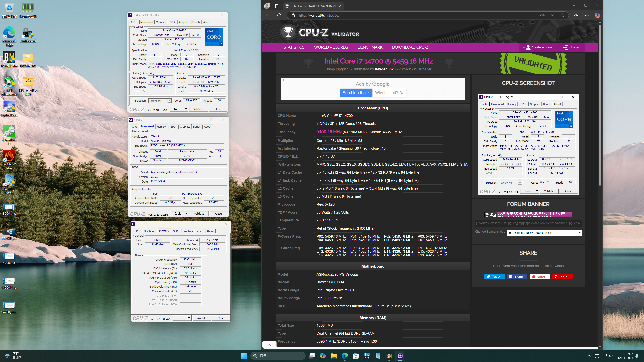
Task: Click CPU-Z icon in taskbar
Action: [x=400, y=356]
